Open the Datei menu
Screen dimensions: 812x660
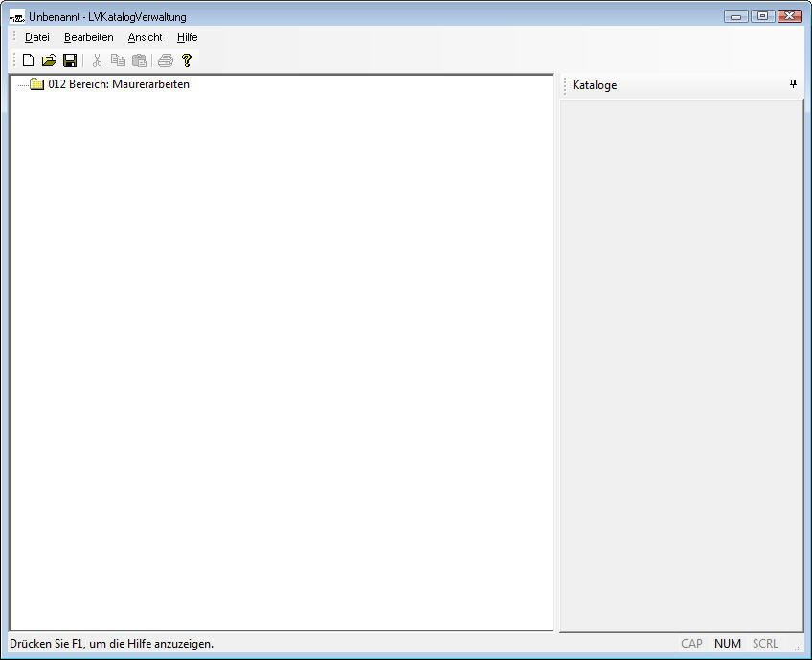[37, 37]
